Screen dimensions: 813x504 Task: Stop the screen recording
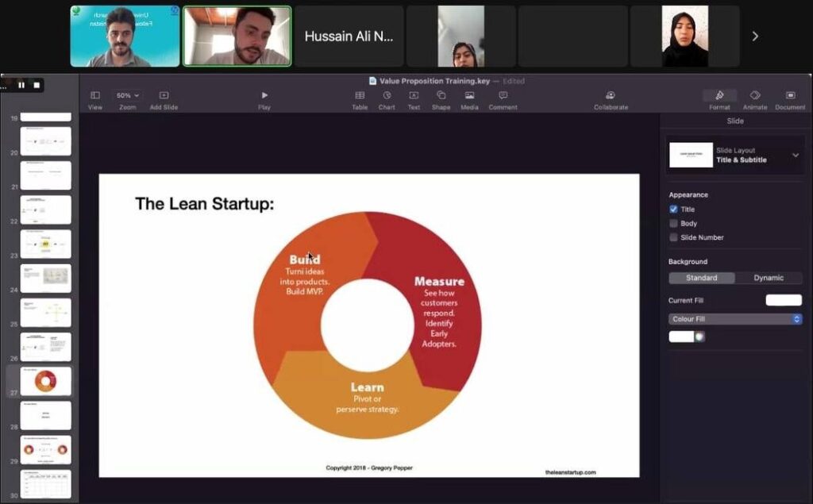[37, 85]
